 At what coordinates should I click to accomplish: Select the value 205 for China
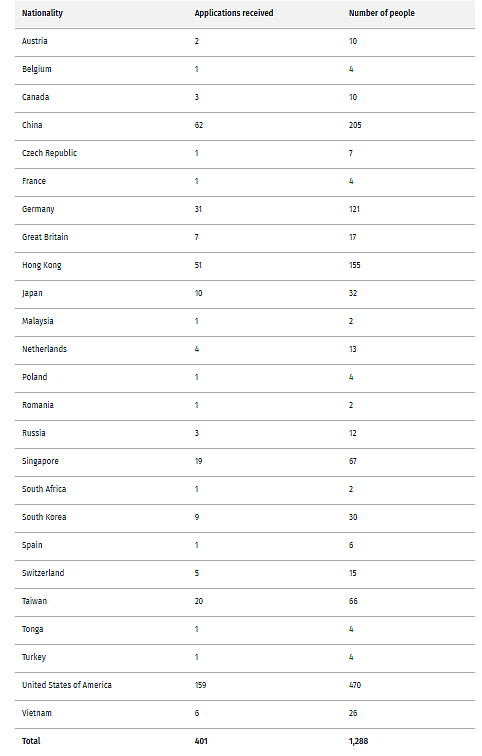pos(355,125)
